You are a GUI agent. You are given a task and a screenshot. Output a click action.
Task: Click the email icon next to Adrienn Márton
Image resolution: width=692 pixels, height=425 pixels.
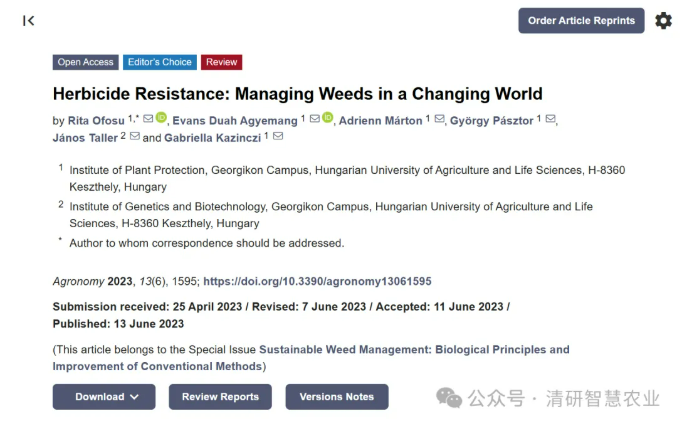click(x=439, y=120)
